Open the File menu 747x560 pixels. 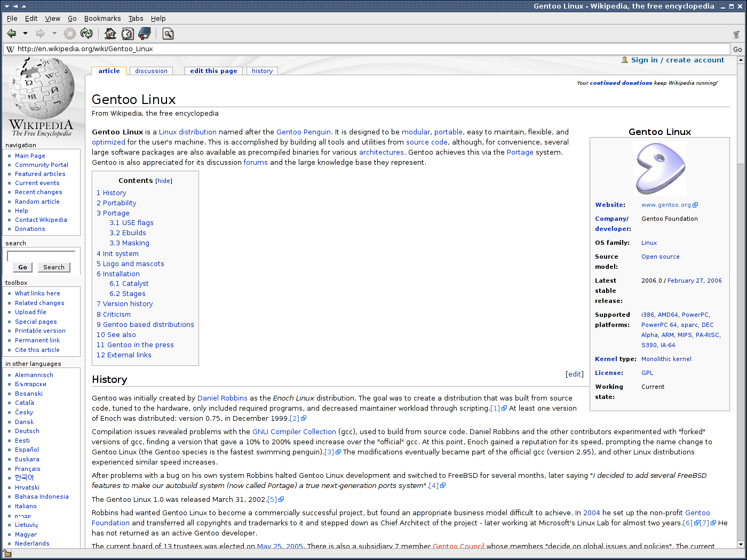click(x=12, y=19)
